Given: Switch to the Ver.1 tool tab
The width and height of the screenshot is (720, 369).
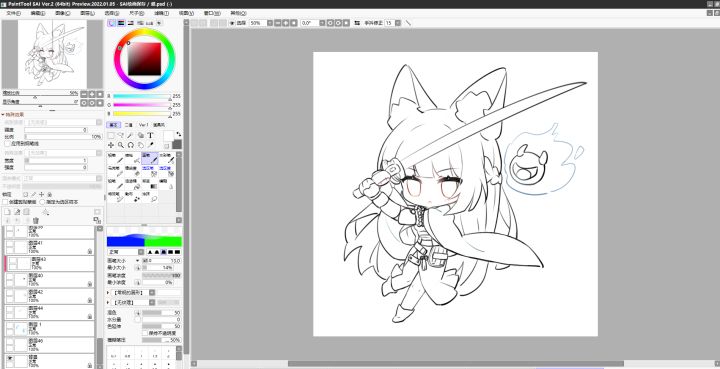Looking at the screenshot, I should pos(144,125).
